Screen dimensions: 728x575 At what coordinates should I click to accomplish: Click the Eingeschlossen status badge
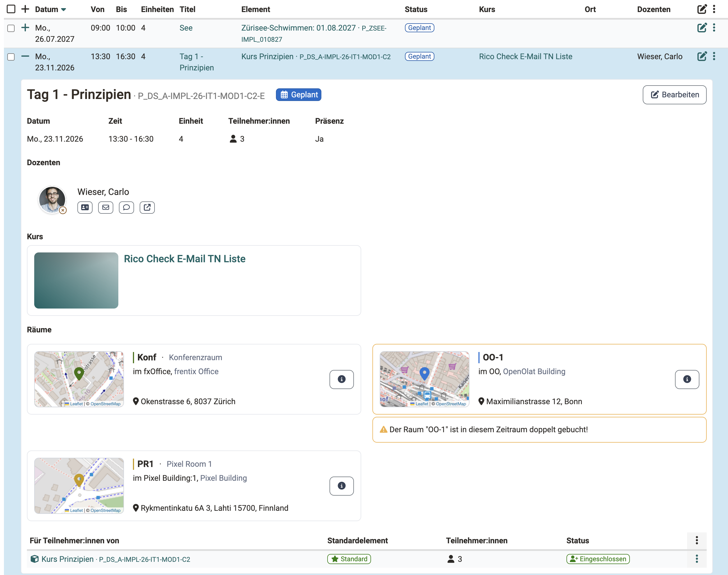pos(598,559)
